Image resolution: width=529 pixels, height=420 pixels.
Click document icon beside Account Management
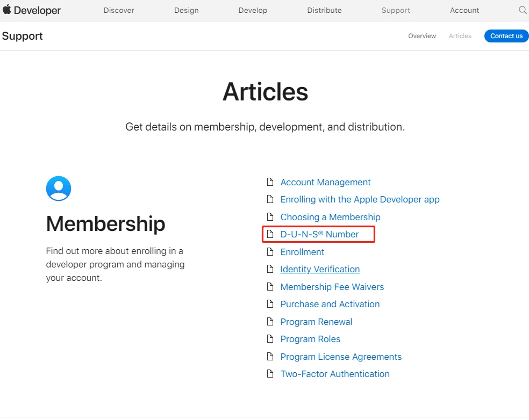[270, 182]
